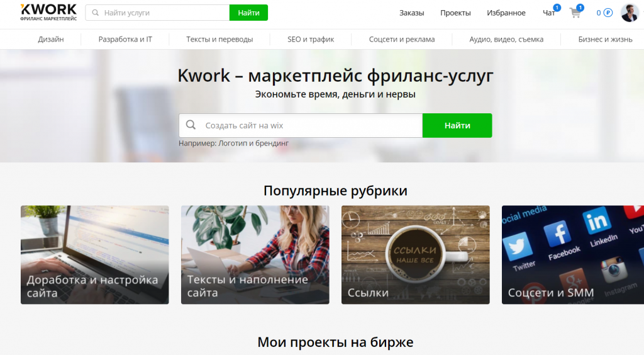Image resolution: width=644 pixels, height=355 pixels.
Task: Click magnifier icon in header search
Action: tap(95, 13)
